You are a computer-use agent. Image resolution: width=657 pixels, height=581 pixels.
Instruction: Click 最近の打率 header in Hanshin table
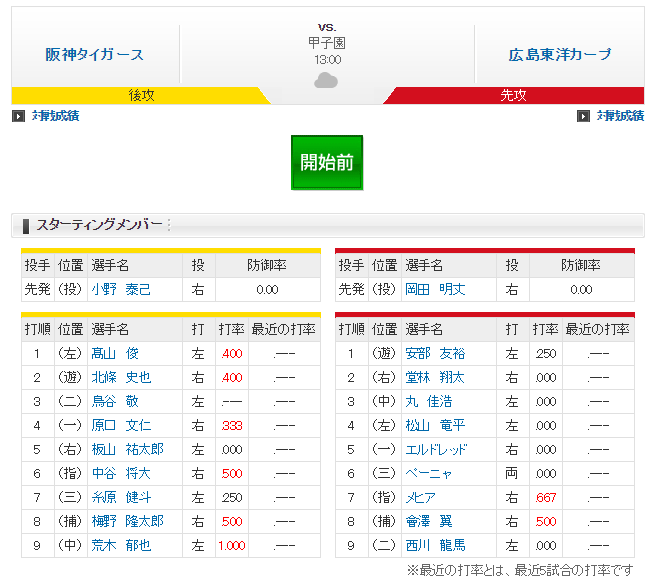[284, 329]
